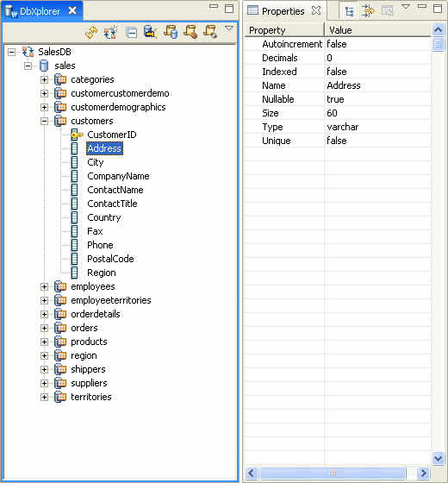Click the refresh icon in DbXplorer toolbar

(91, 32)
